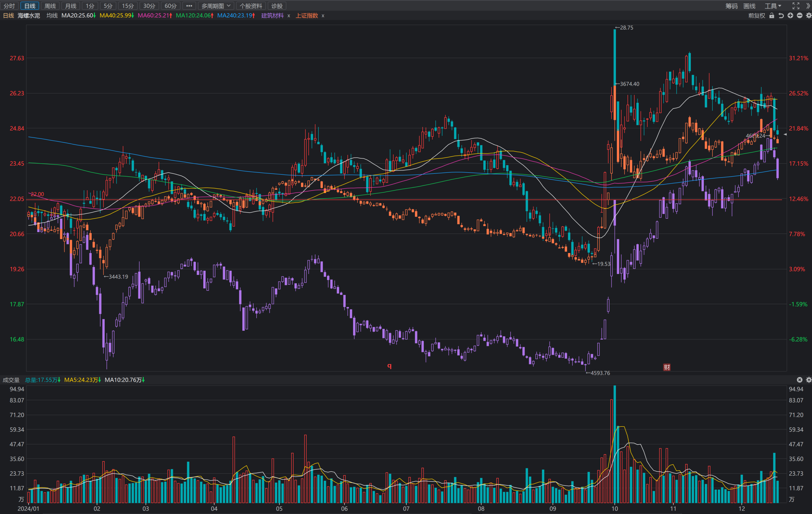This screenshot has width=812, height=514.
Task: Select the 60分 period tab
Action: coord(171,6)
